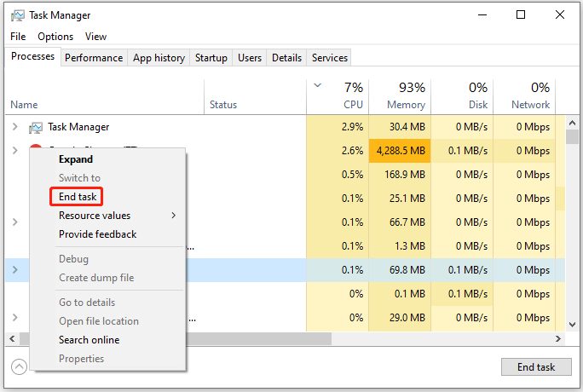The height and width of the screenshot is (392, 583).
Task: Choose Search online in the context menu
Action: (x=89, y=340)
